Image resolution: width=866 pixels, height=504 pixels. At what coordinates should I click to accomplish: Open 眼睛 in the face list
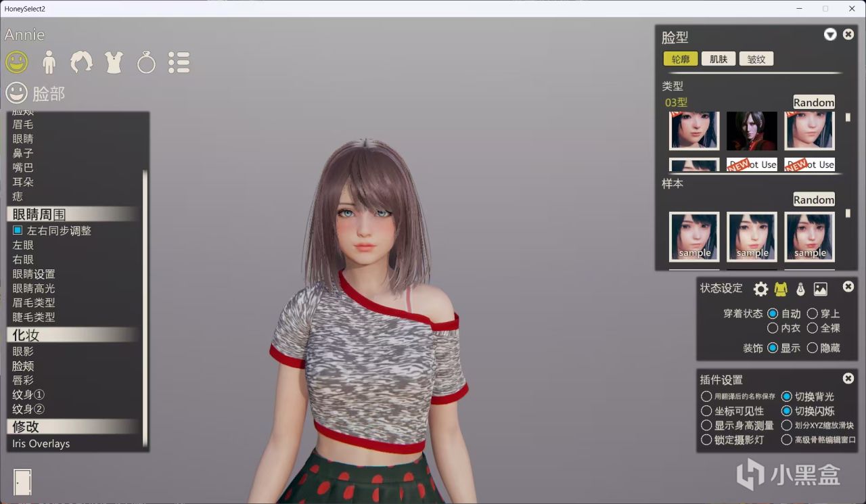click(x=23, y=139)
